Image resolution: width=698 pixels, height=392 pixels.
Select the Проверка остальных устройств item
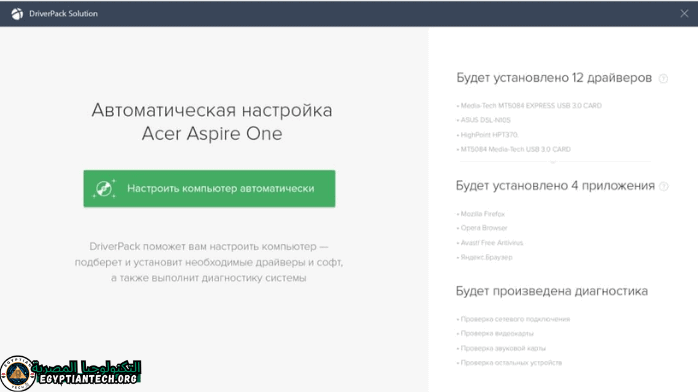point(511,363)
